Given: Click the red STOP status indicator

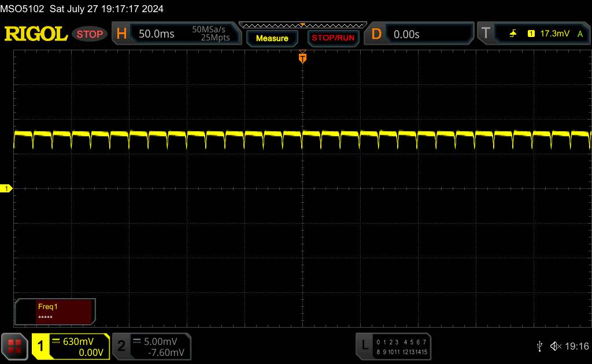Looking at the screenshot, I should (90, 34).
